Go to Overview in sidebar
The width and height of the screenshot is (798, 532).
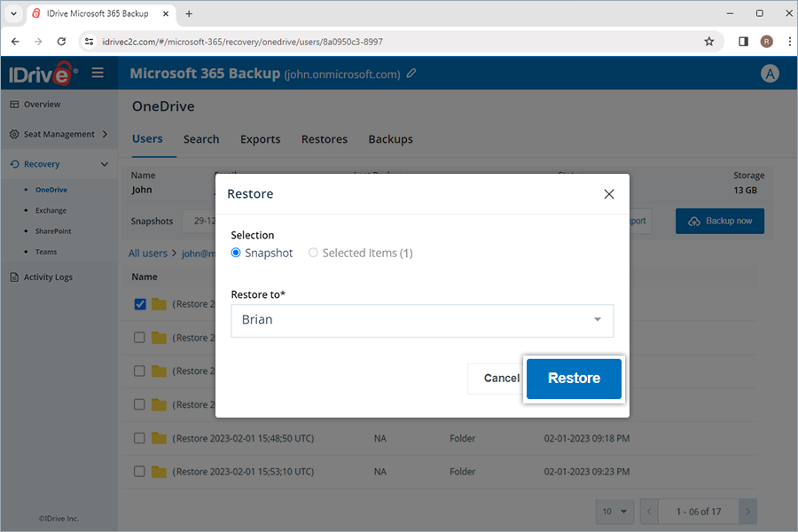point(42,105)
